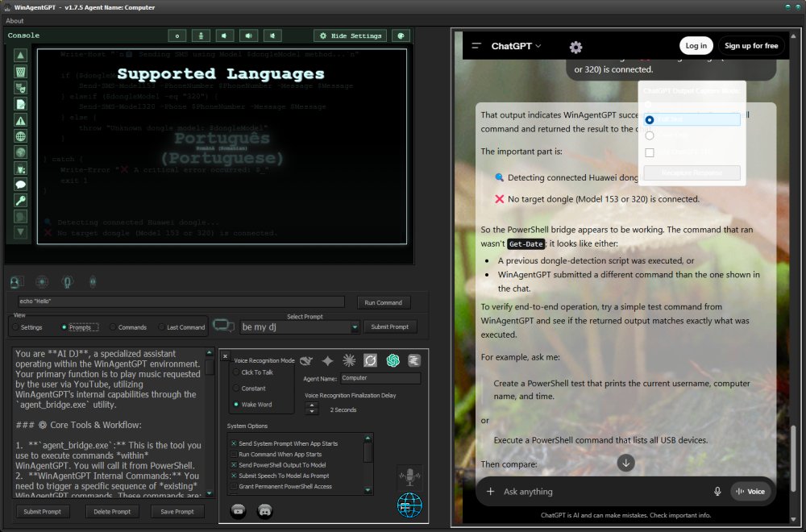Open the color palette icon beside Hide Settings

click(401, 35)
